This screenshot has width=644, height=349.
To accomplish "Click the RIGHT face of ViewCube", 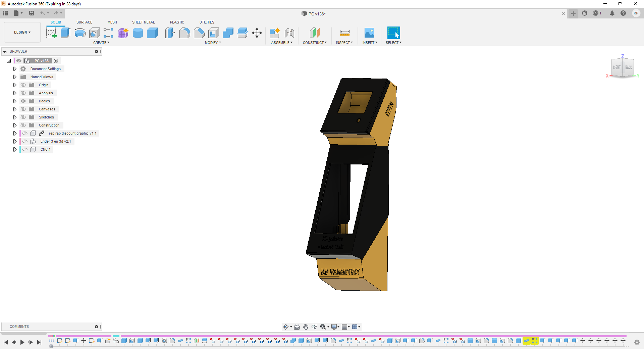I will point(617,67).
